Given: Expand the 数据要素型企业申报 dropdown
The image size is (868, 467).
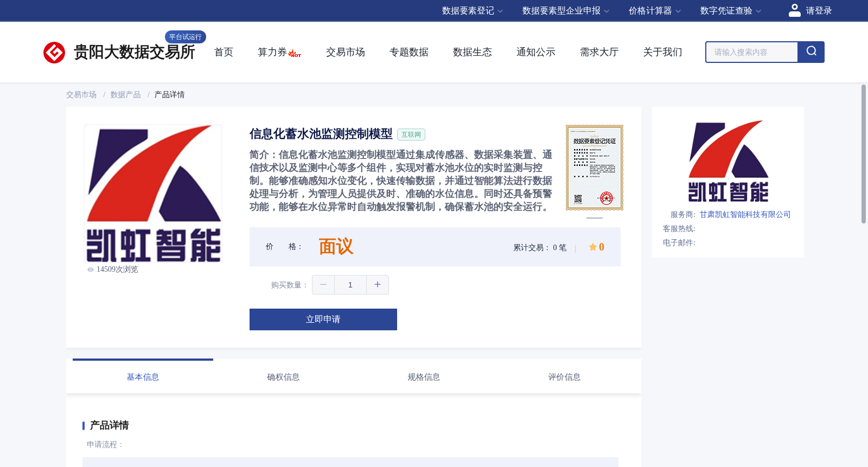Looking at the screenshot, I should 566,11.
